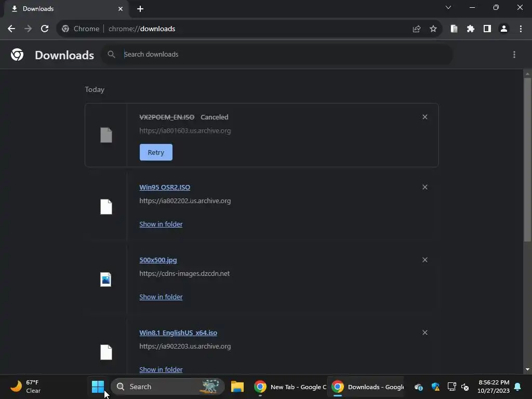This screenshot has height=399, width=532.
Task: Click the file icon of Win8.1_EnglishUS_x64.iso
Action: pos(106,352)
